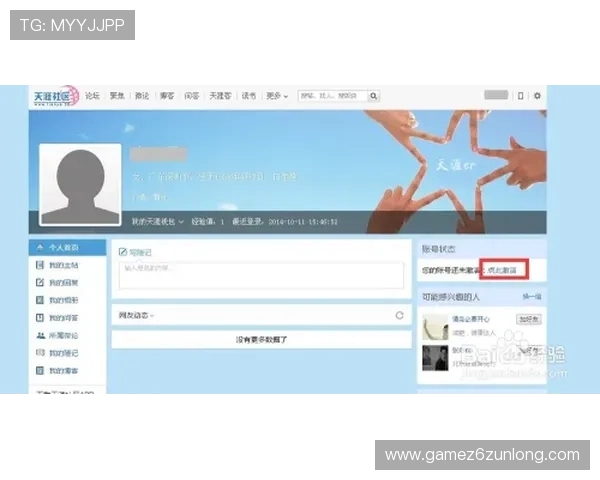Screen dimensions: 600x480
Task: Click the 我的回复 edit icon in sidebar
Action: 40,283
